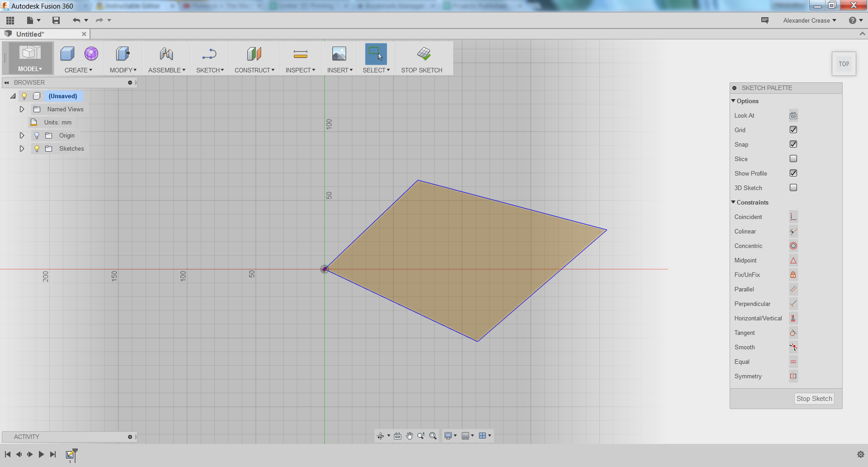Click the Stop Sketch button in palette
The height and width of the screenshot is (467, 868).
click(814, 399)
